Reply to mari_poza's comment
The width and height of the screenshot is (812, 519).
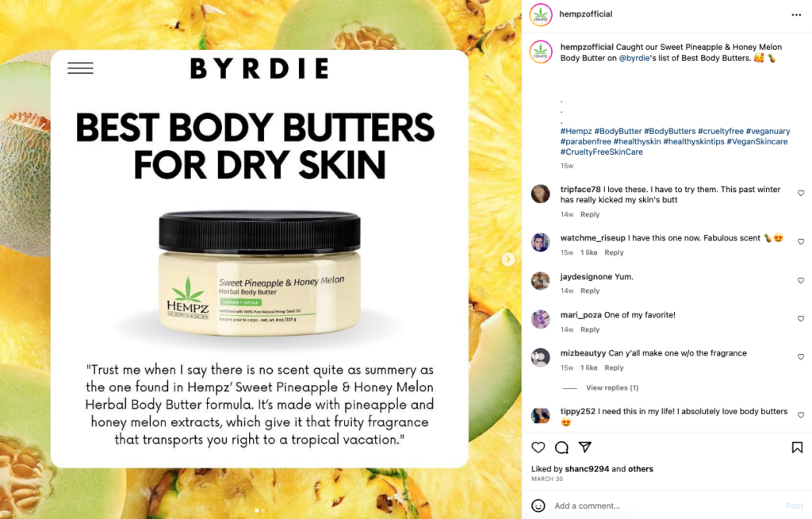point(590,329)
